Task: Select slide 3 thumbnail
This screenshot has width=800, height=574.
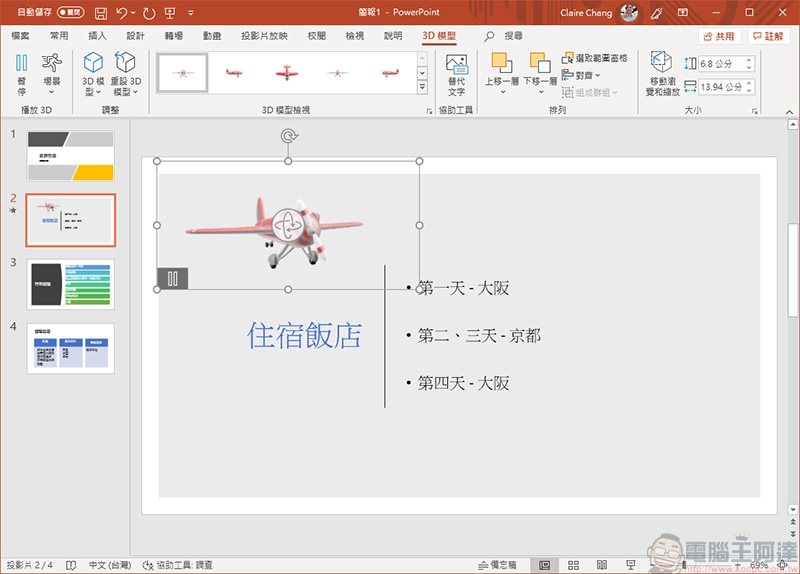Action: pyautogui.click(x=71, y=284)
